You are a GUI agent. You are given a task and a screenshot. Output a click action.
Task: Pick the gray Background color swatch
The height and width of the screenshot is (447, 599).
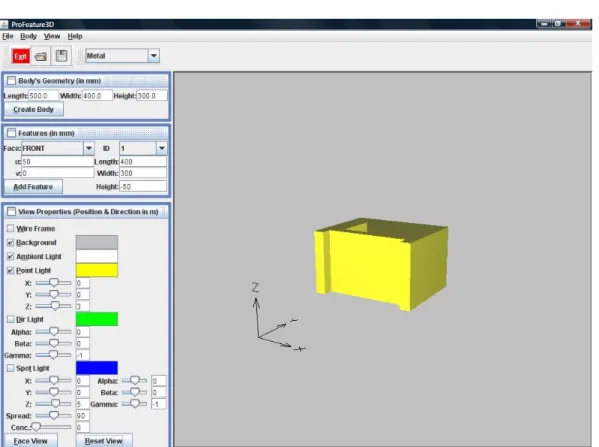pyautogui.click(x=97, y=243)
